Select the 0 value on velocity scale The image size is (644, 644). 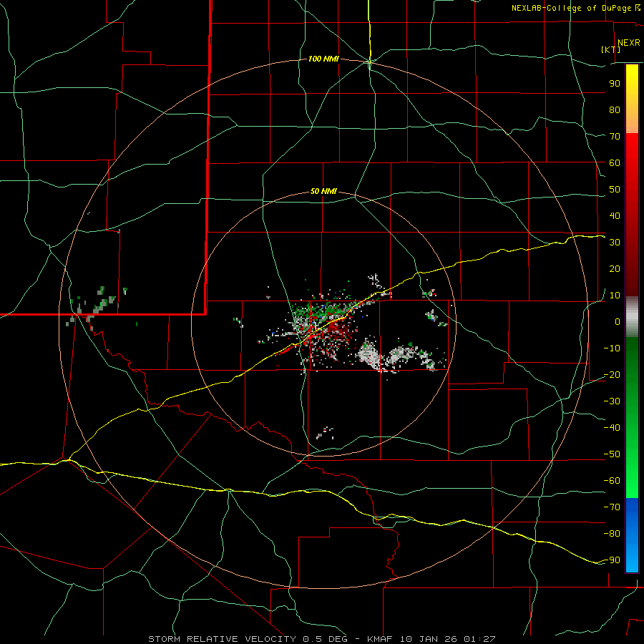click(x=618, y=321)
